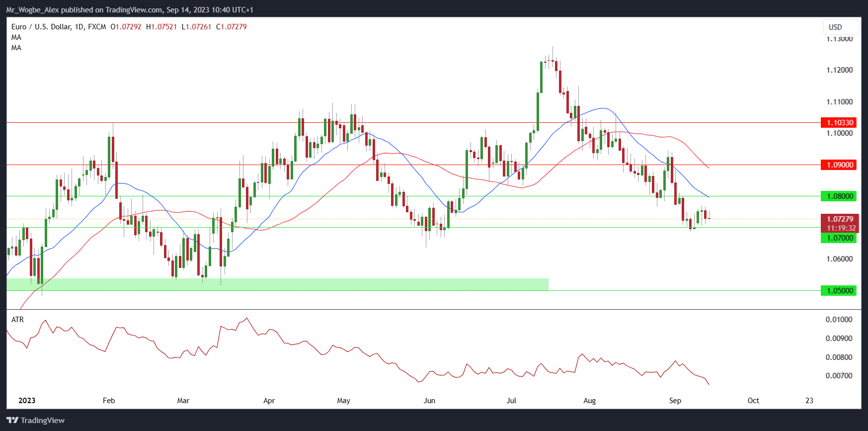Click the countdown timer 11:19:32
The image size is (868, 431).
(x=840, y=228)
